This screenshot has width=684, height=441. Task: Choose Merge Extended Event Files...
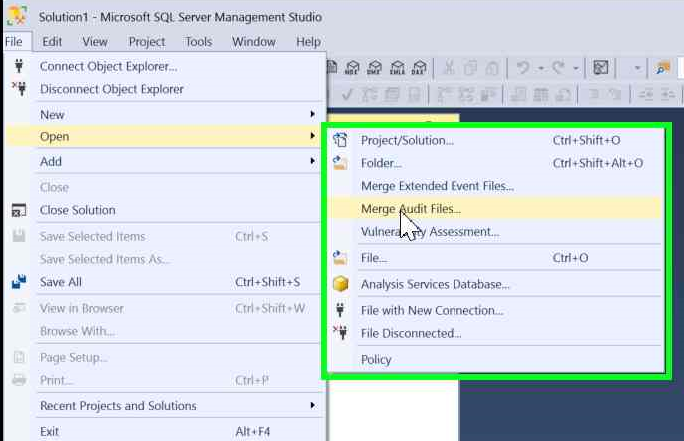click(496, 186)
